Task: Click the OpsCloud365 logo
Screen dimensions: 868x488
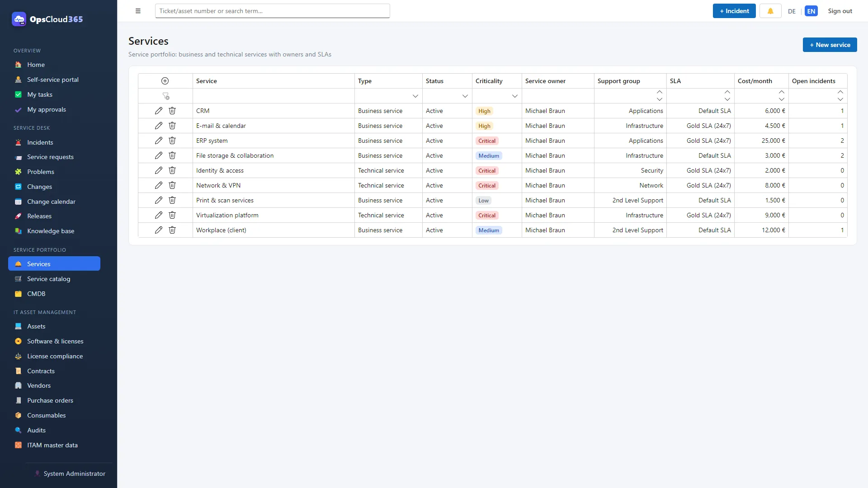Action: click(x=47, y=19)
